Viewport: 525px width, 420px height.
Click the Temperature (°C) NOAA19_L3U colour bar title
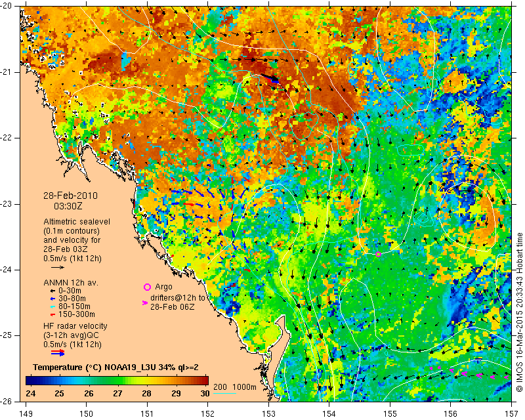(115, 367)
